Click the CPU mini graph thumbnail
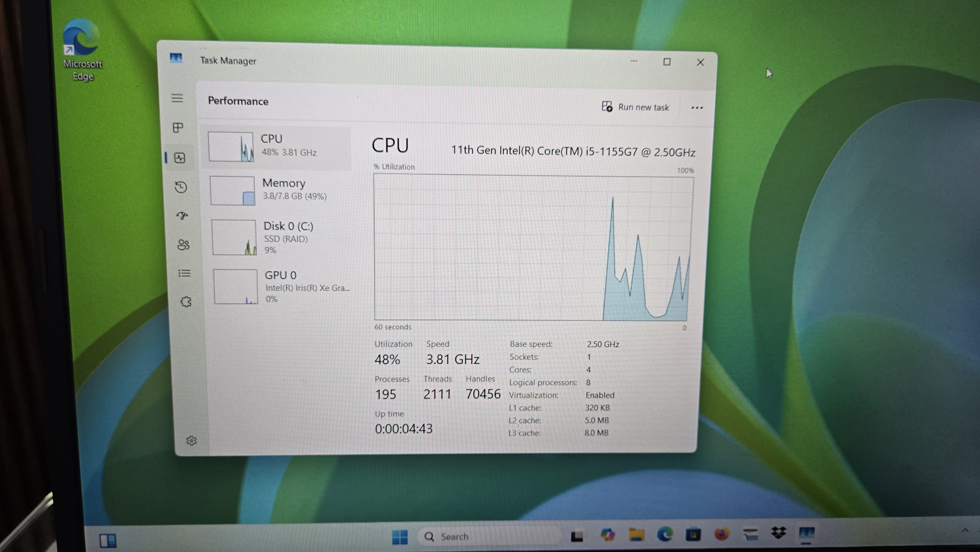 point(231,147)
